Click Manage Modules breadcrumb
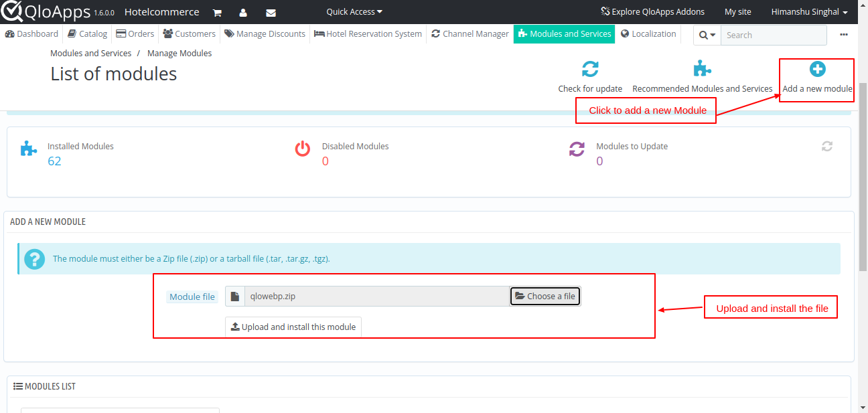 (179, 53)
